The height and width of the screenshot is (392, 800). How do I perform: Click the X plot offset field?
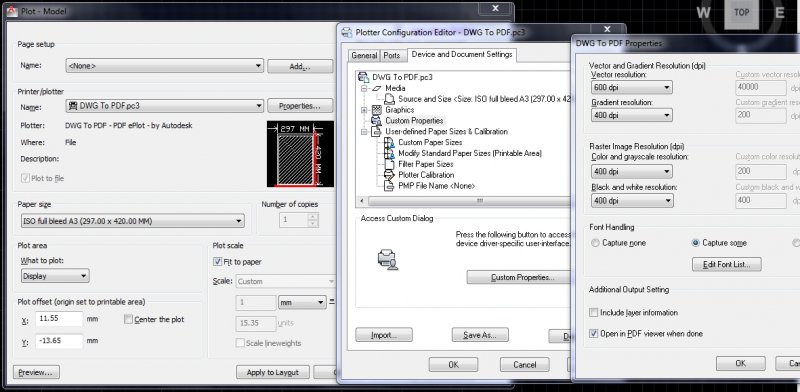pyautogui.click(x=59, y=320)
